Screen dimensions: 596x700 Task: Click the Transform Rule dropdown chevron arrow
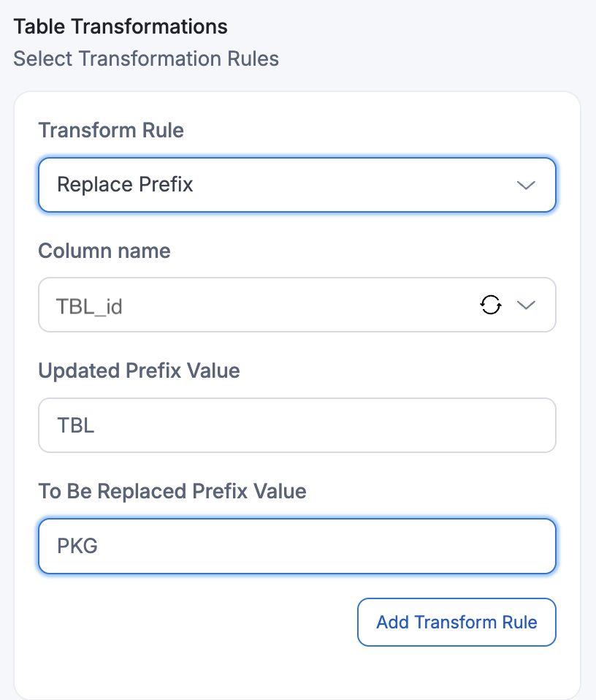[526, 185]
